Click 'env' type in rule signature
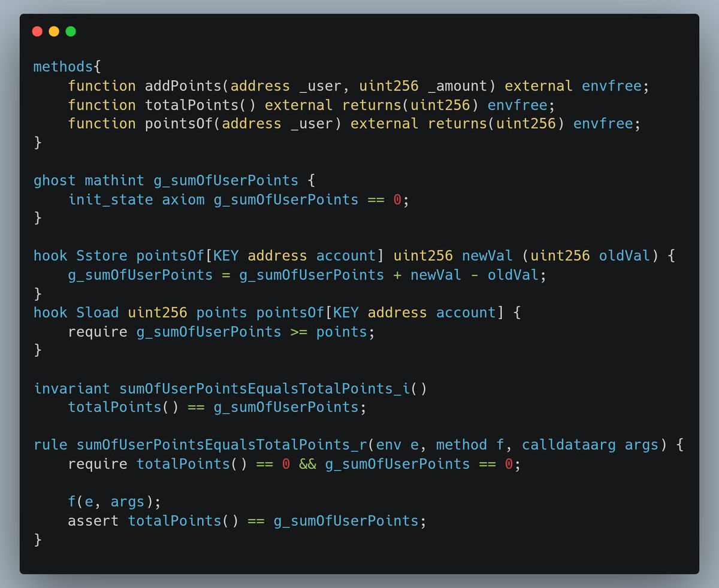719x588 pixels. click(388, 445)
